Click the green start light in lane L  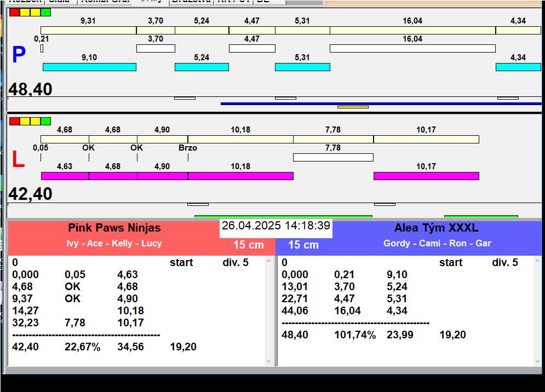pyautogui.click(x=46, y=121)
